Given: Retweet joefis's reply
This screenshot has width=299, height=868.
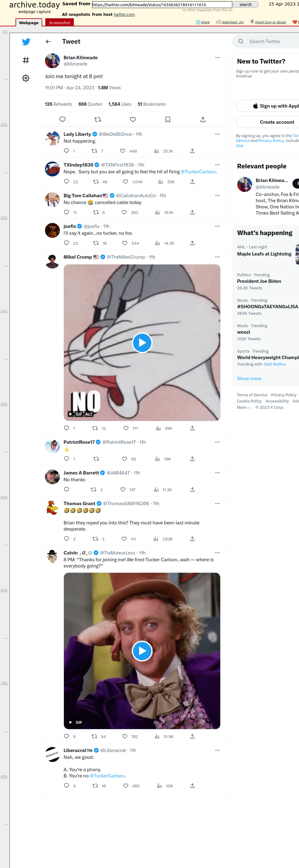Looking at the screenshot, I should [x=96, y=243].
